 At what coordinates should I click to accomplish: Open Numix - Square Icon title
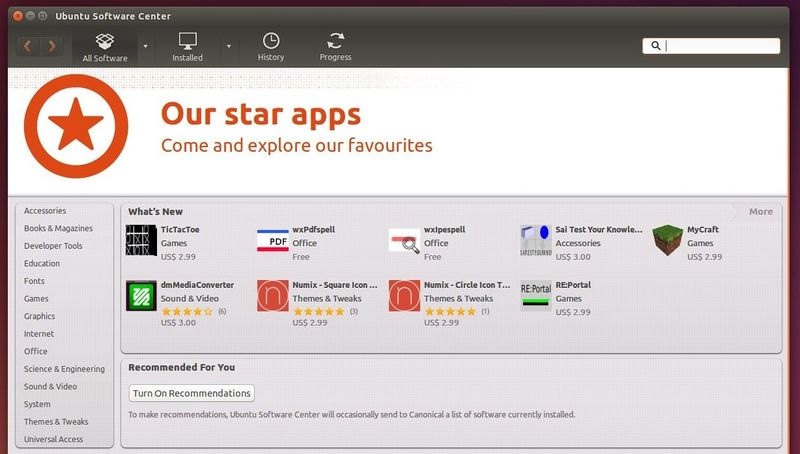(335, 285)
